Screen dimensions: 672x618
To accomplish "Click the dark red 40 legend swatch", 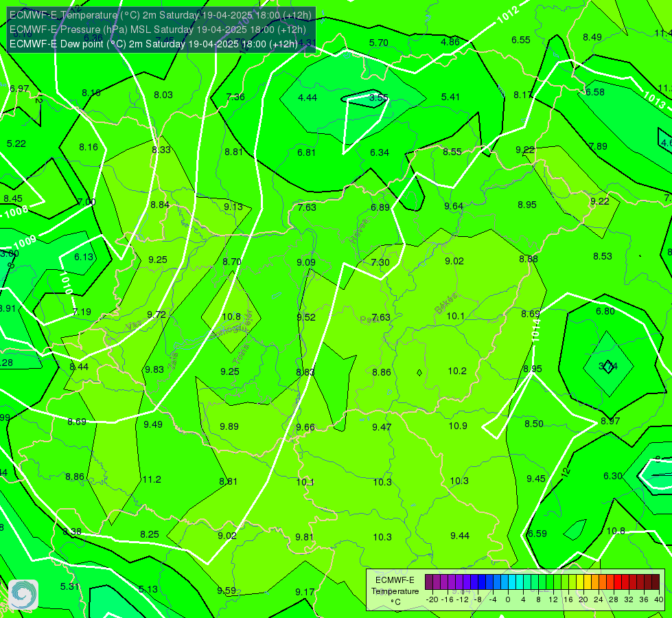I will click(x=656, y=582).
